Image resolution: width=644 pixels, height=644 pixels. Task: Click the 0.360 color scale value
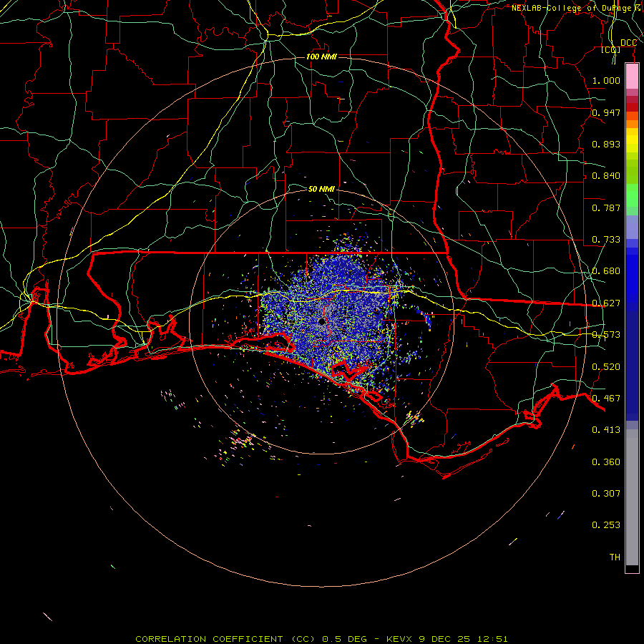606,462
